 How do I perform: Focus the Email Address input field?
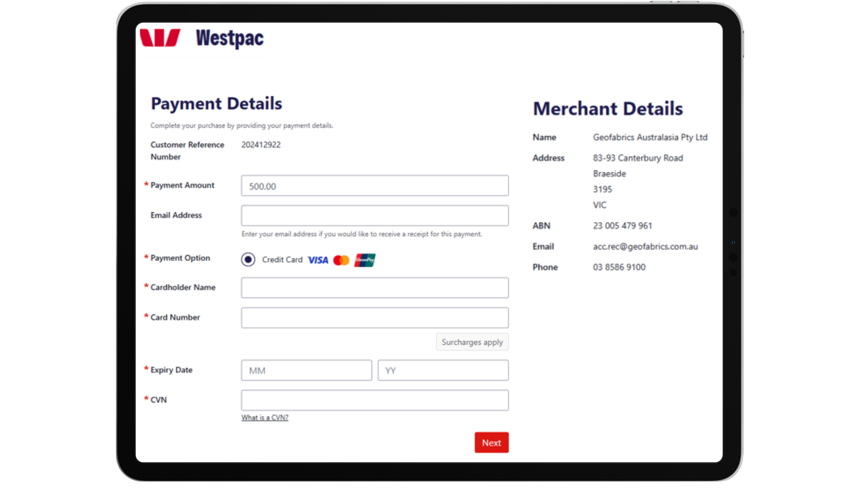coord(375,216)
